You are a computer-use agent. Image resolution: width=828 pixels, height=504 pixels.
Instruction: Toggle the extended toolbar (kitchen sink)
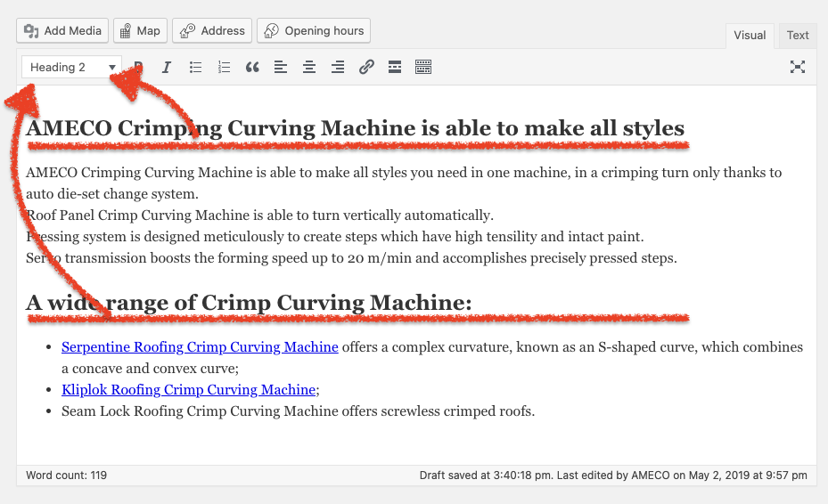point(423,68)
